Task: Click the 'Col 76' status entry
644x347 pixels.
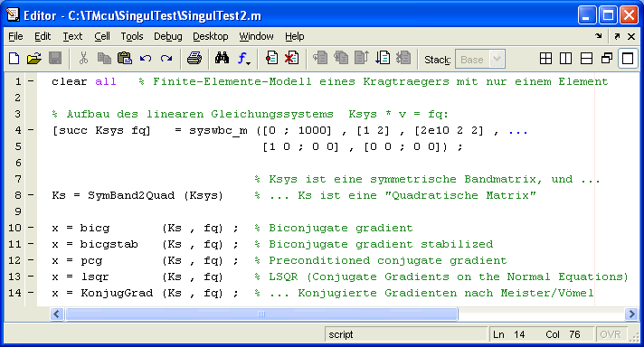Action: tap(563, 334)
